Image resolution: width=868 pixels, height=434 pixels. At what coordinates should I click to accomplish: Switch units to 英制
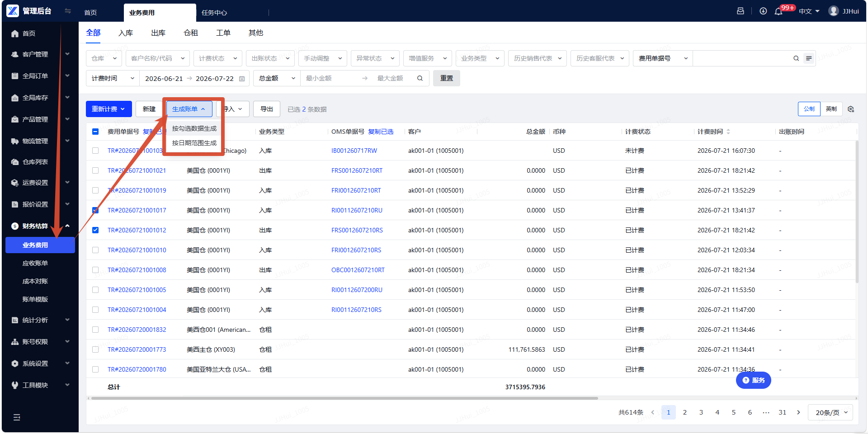click(x=831, y=109)
